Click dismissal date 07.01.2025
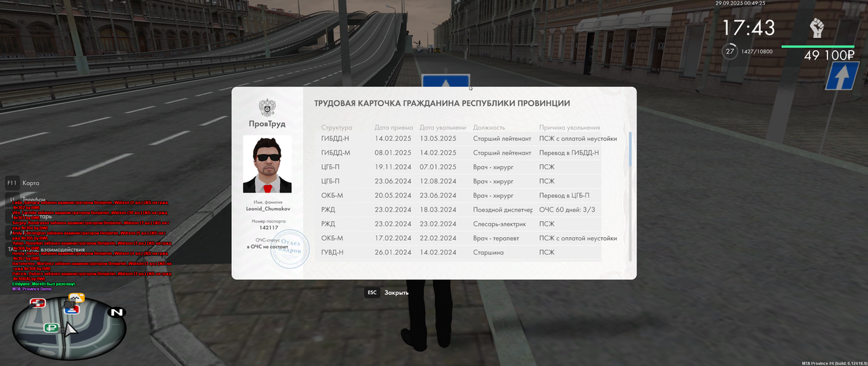Viewport: 868px width, 366px height. click(438, 167)
